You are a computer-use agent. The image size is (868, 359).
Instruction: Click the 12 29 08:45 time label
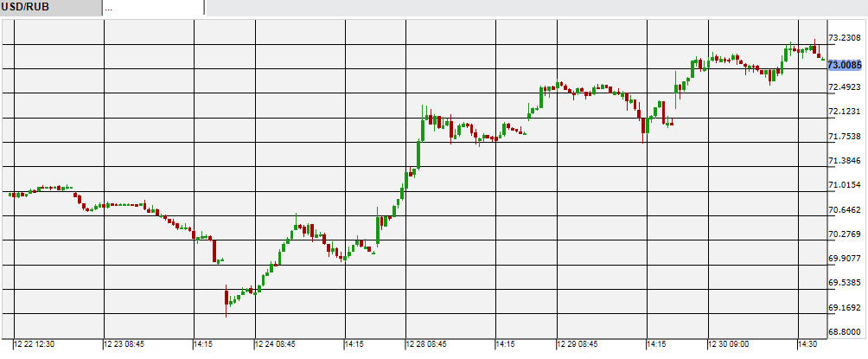578,344
